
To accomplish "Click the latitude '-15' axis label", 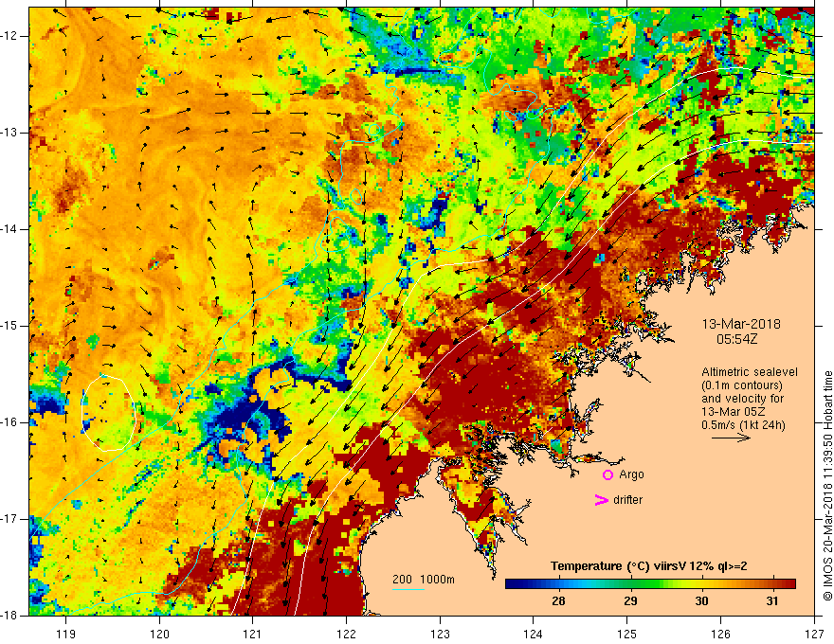I will 9,326.
